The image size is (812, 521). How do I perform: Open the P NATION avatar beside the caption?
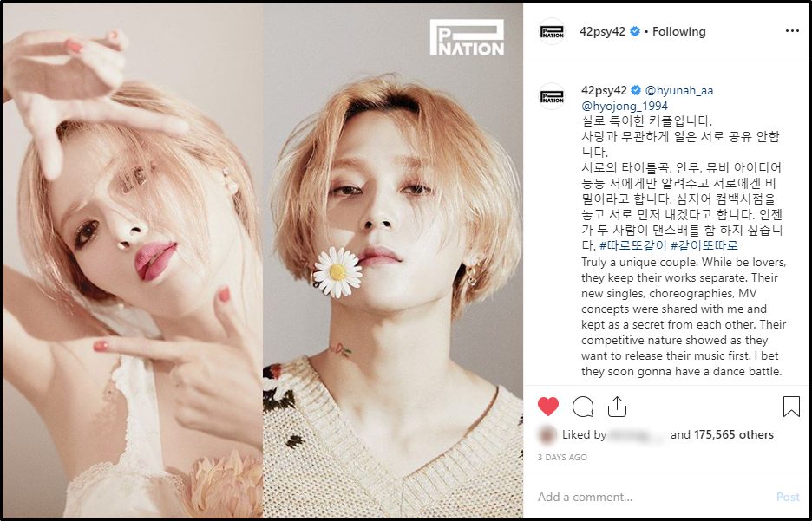tap(552, 96)
